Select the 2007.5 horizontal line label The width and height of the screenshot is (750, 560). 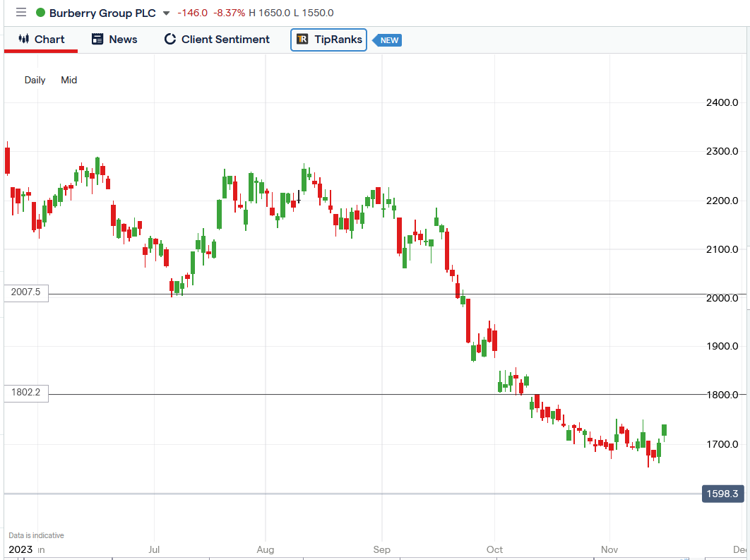[x=26, y=292]
